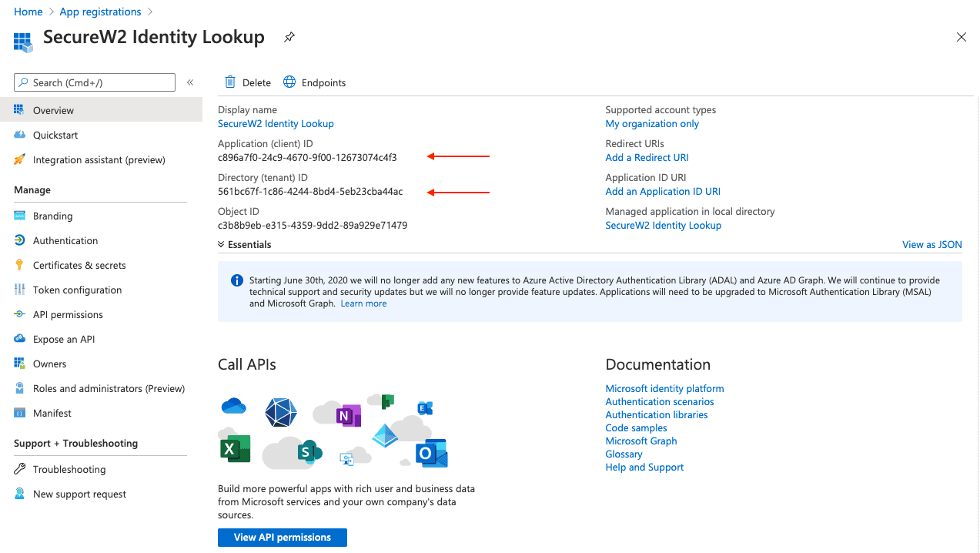Open the managed application SecureW2 Identity Lookup link
This screenshot has width=980, height=553.
[664, 225]
